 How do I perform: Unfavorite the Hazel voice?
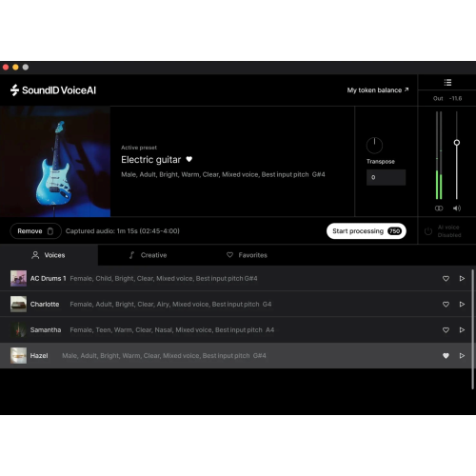tap(446, 355)
